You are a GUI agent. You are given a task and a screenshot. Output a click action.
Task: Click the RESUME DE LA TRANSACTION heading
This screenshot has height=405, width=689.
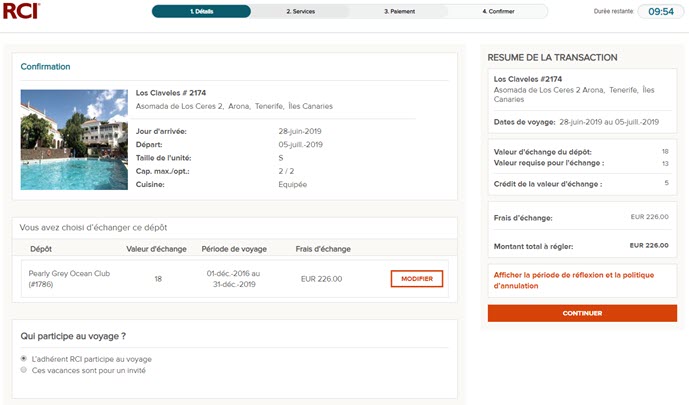552,58
